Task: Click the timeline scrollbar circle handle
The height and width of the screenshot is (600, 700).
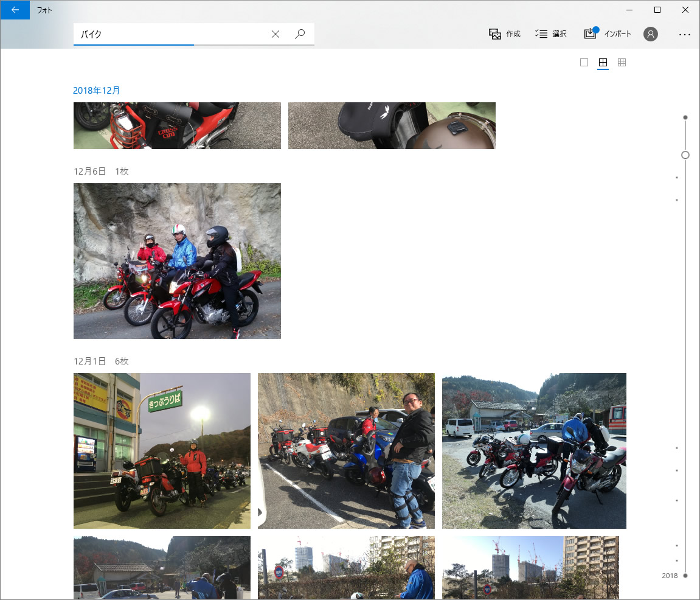Action: pyautogui.click(x=685, y=155)
